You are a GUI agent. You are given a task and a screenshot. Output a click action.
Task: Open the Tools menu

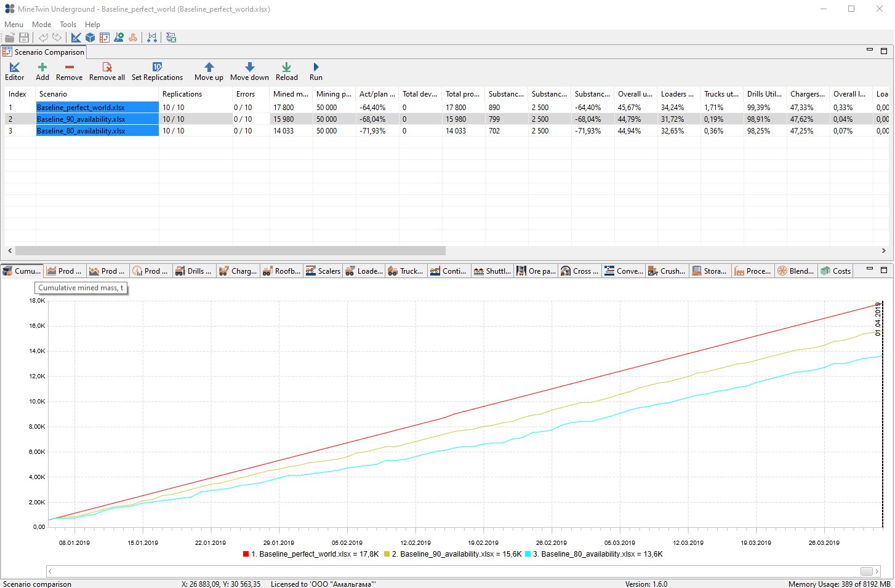[68, 25]
